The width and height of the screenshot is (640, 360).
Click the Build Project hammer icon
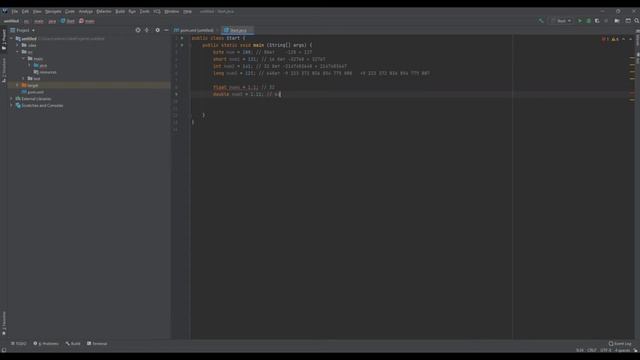[x=541, y=21]
